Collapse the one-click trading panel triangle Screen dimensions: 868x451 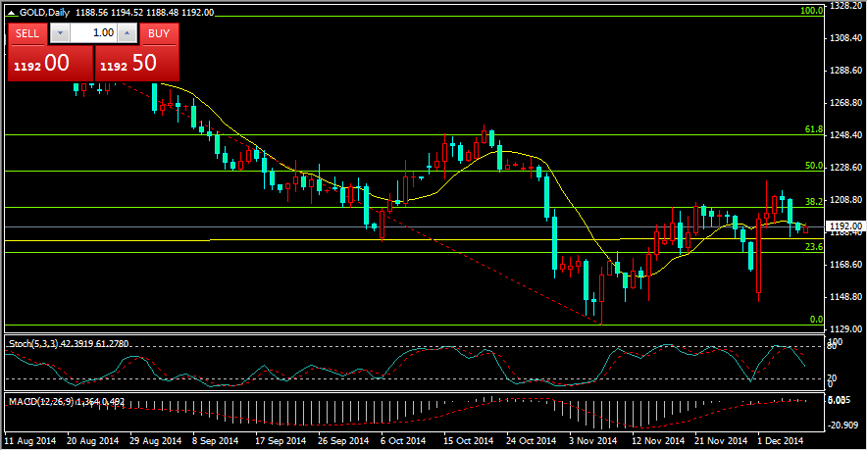pos(11,12)
